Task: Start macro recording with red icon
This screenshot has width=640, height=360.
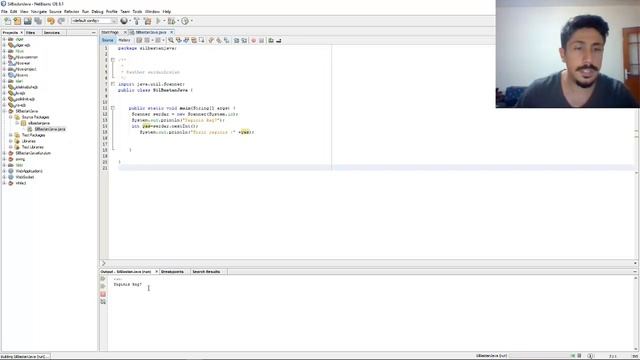Action: tap(253, 40)
